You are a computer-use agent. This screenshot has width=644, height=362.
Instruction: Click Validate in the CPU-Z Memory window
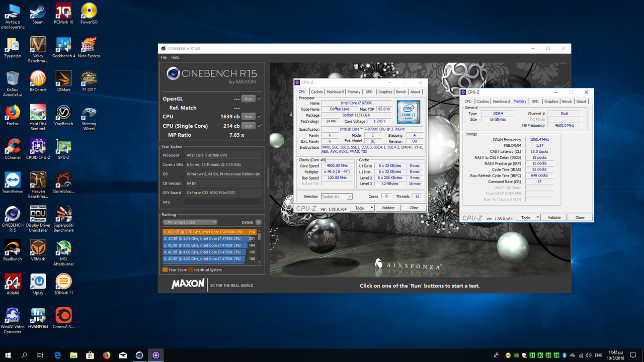[x=554, y=218]
